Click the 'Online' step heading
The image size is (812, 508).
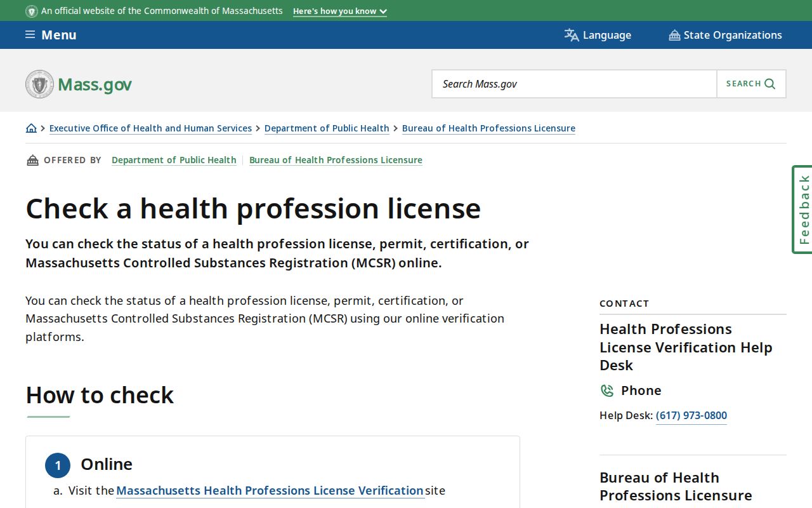coord(107,464)
